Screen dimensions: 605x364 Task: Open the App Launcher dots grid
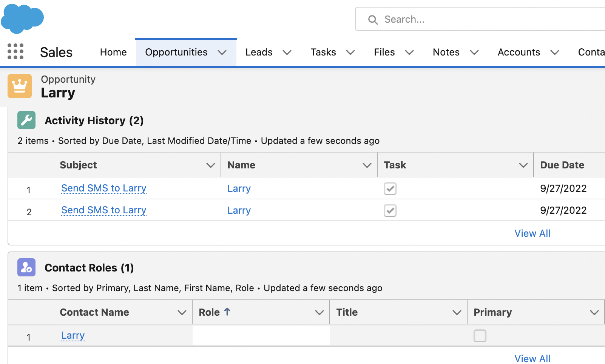tap(15, 51)
